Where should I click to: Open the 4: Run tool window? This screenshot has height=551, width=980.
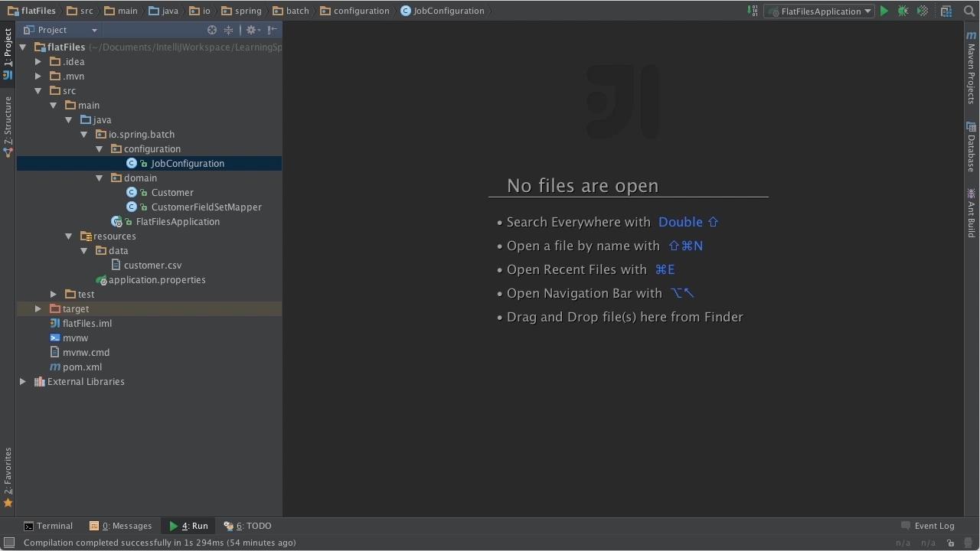click(x=188, y=526)
